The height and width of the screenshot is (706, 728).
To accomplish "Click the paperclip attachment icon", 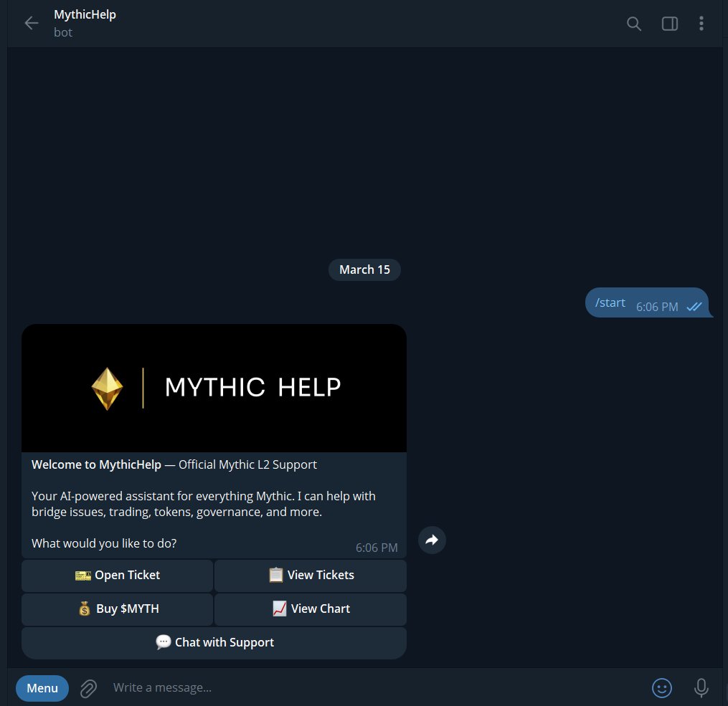I will [88, 687].
